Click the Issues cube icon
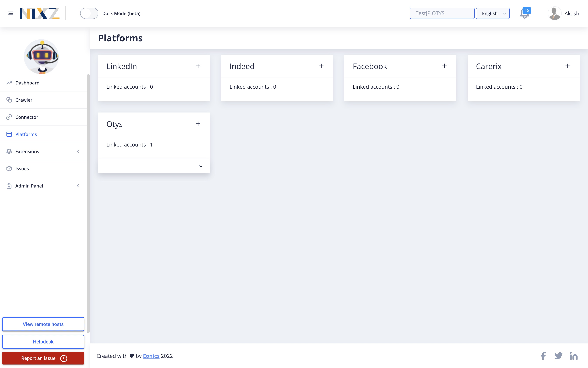The width and height of the screenshot is (588, 368). [9, 169]
